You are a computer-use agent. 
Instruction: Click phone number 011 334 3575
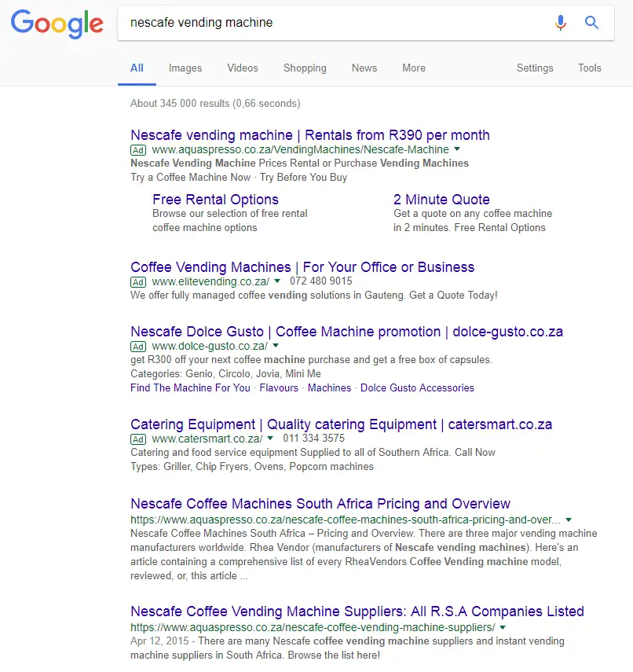coord(313,439)
